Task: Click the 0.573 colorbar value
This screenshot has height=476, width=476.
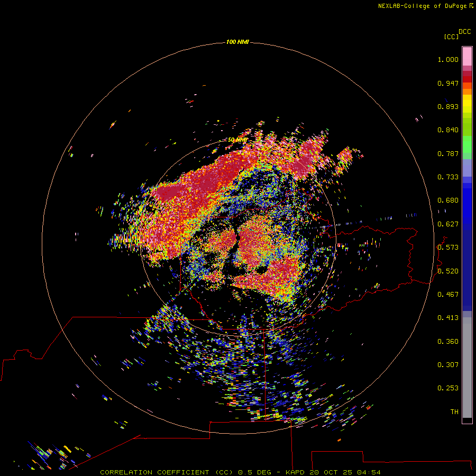Action: [x=448, y=248]
